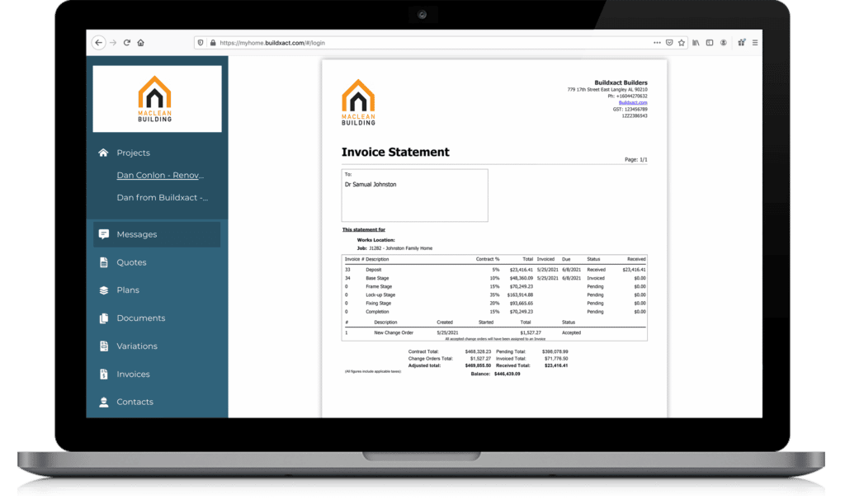Open the Messages chat bubble icon
This screenshot has width=845, height=504.
[103, 233]
